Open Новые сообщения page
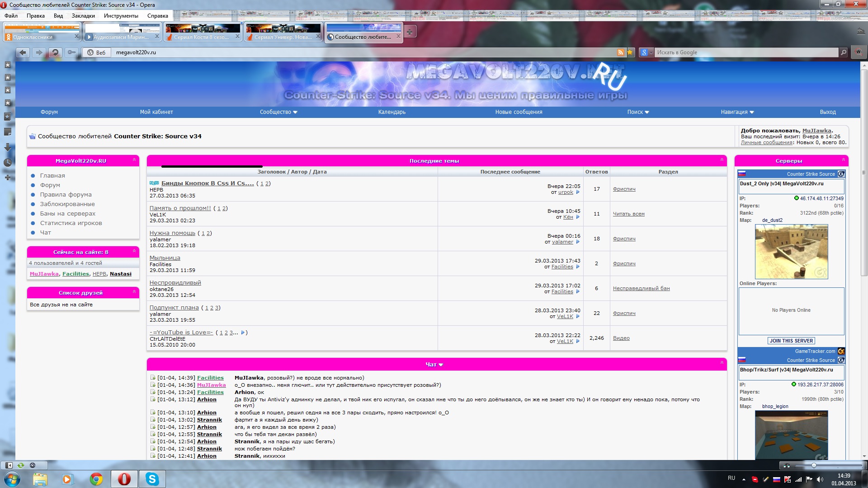Screen dimensions: 868x488 pyautogui.click(x=519, y=112)
